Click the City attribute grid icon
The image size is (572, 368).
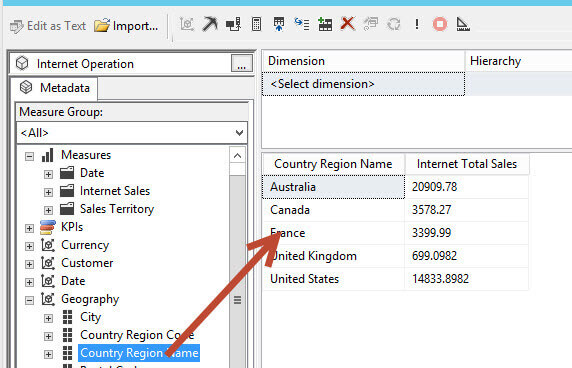(67, 317)
